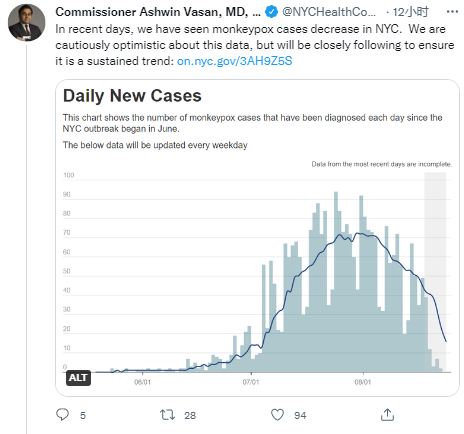Viewport: 464px width, 434px height.
Task: Click the share upload icon
Action: 387,415
